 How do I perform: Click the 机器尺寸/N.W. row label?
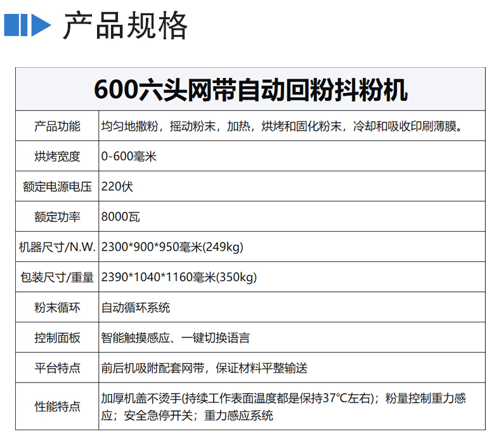[x=57, y=247]
